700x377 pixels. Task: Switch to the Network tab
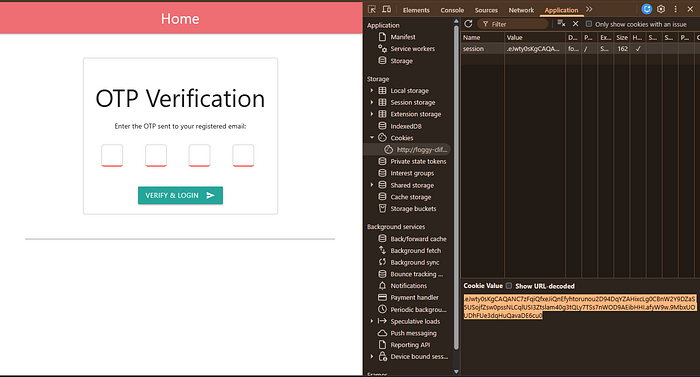click(521, 10)
